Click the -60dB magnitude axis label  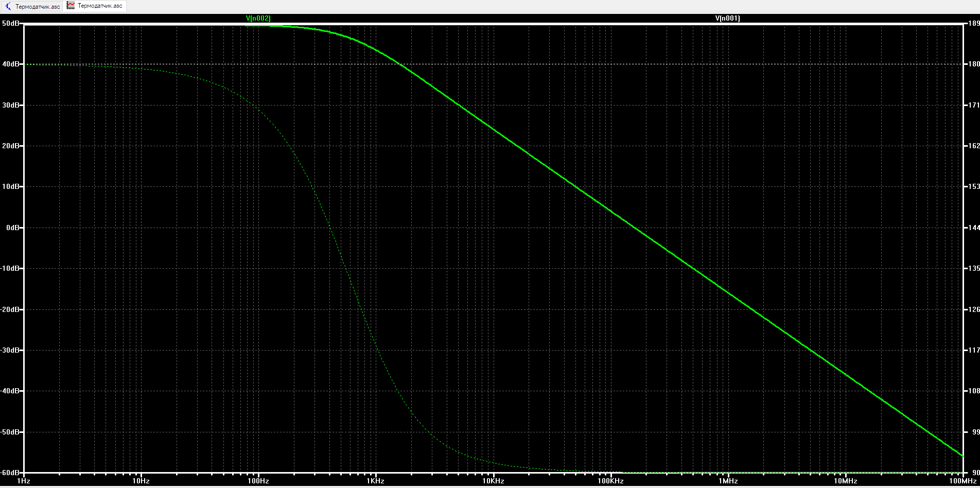(x=10, y=473)
